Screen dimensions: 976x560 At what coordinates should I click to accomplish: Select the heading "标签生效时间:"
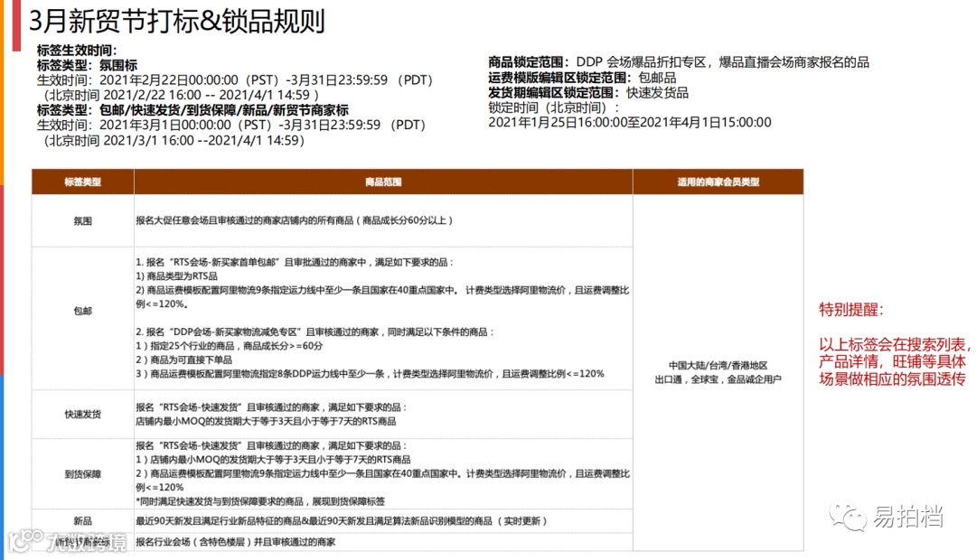coord(77,51)
